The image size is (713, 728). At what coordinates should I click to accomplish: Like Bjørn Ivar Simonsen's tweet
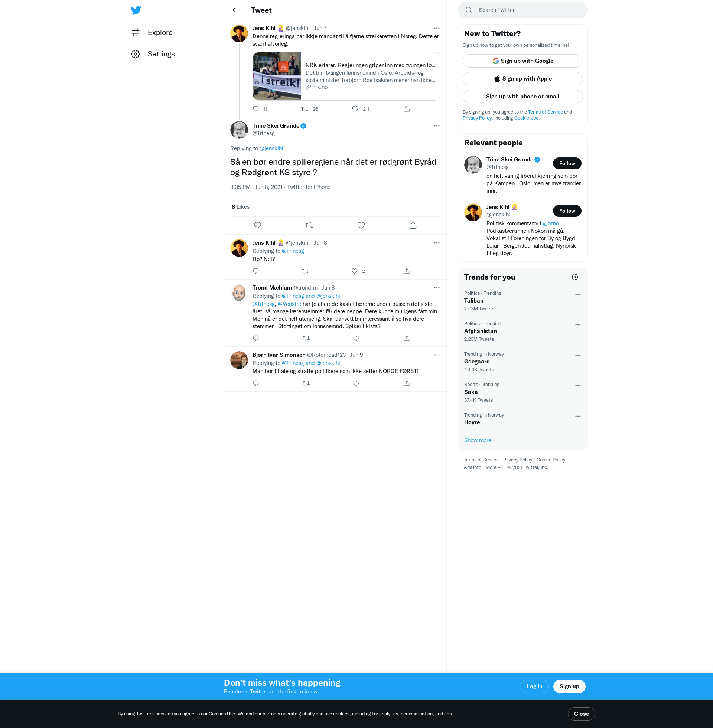click(356, 383)
